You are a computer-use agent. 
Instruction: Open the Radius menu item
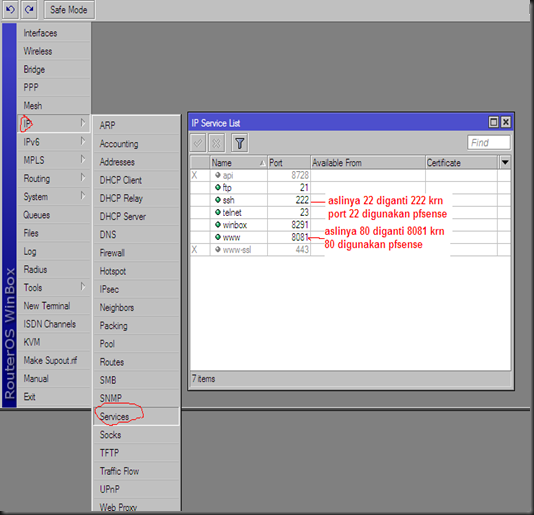pyautogui.click(x=54, y=270)
